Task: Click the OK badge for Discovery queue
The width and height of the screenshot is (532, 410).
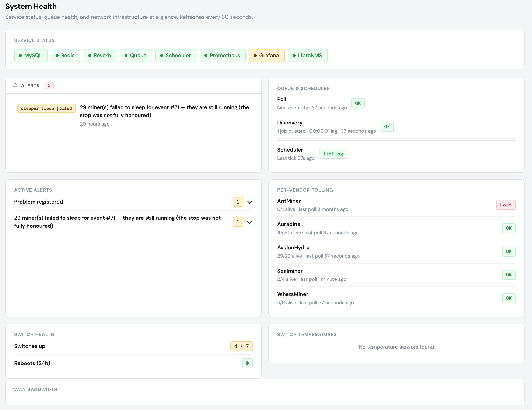Action: click(x=387, y=127)
